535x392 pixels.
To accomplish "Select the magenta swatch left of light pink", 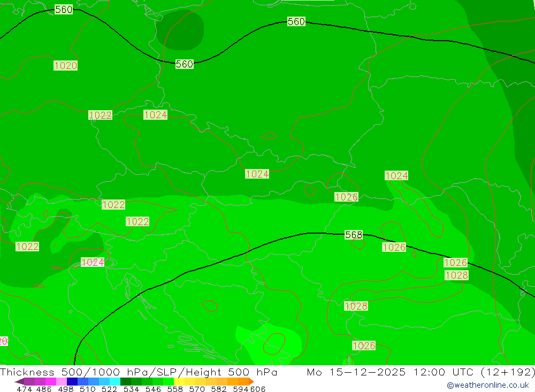I will pyautogui.click(x=50, y=381).
